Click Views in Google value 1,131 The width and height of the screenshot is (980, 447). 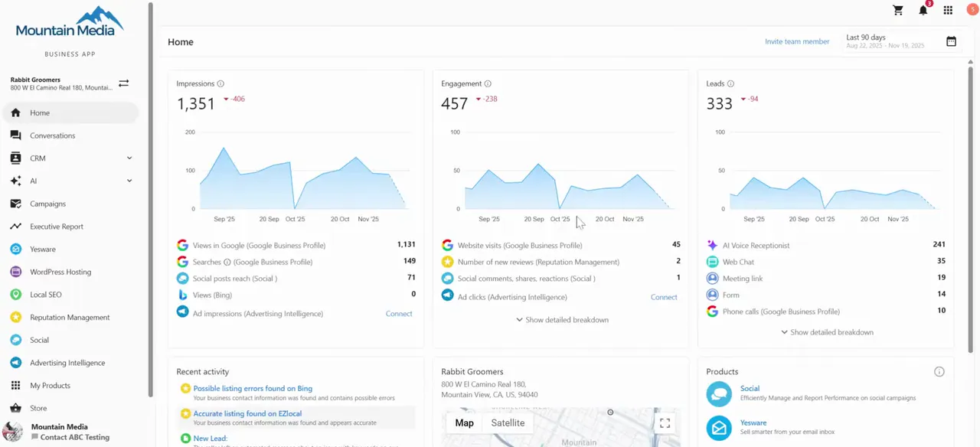coord(406,245)
